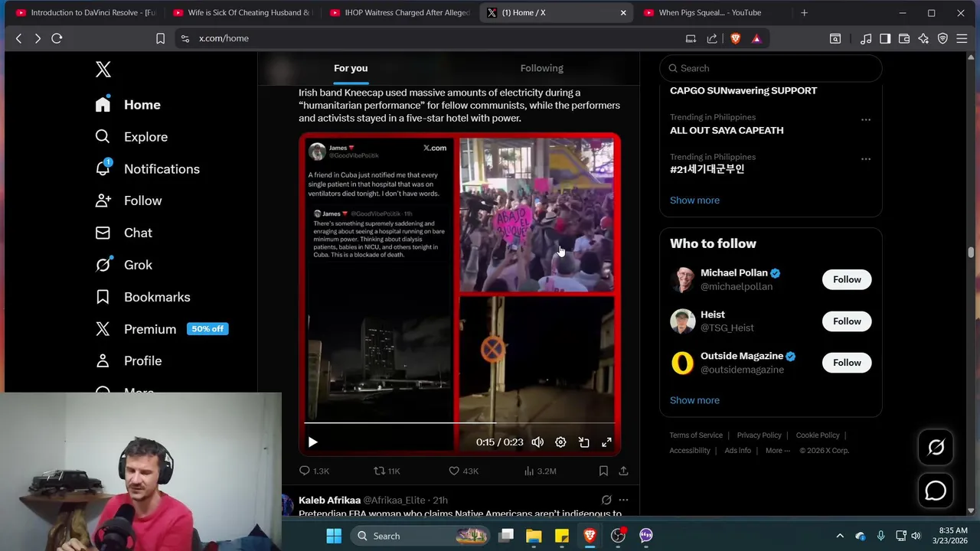This screenshot has height=551, width=980.
Task: Expand video to fullscreen
Action: (606, 442)
